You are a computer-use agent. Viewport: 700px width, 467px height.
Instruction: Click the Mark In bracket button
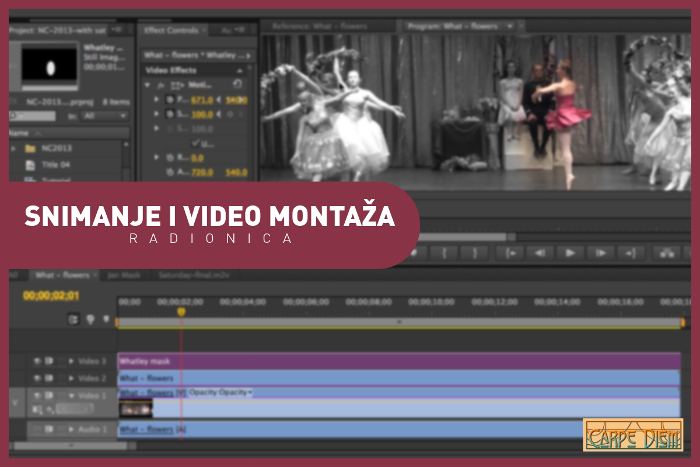pyautogui.click(x=444, y=253)
